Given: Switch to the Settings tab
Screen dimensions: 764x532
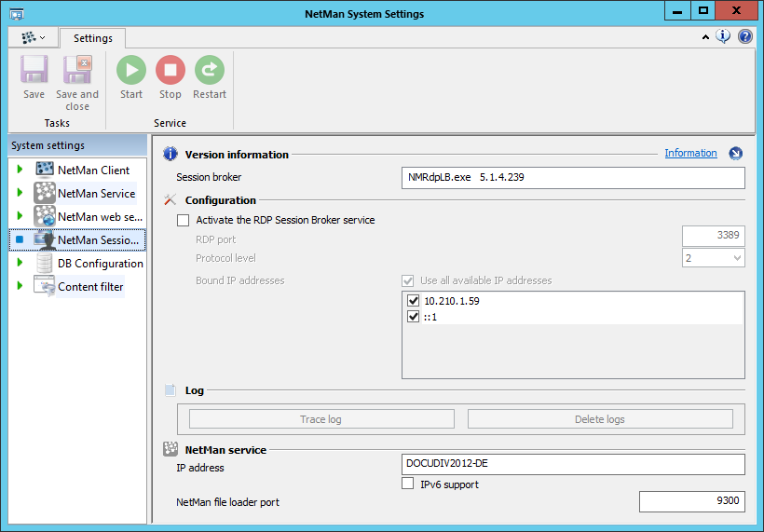Looking at the screenshot, I should click(x=92, y=38).
